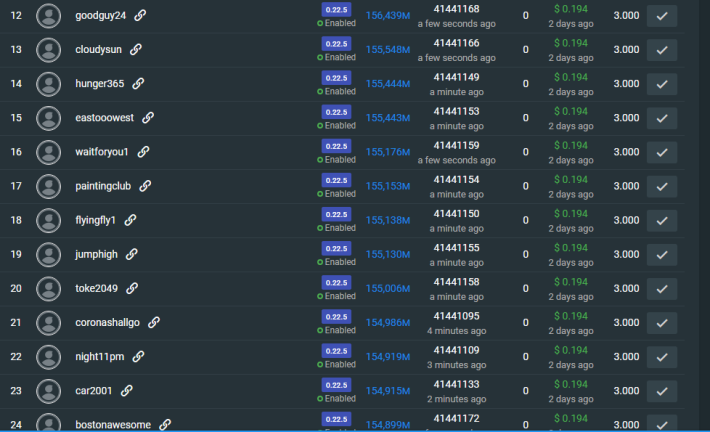Toggle the checkmark button for cloudysun
This screenshot has height=432, width=710.
(x=662, y=50)
